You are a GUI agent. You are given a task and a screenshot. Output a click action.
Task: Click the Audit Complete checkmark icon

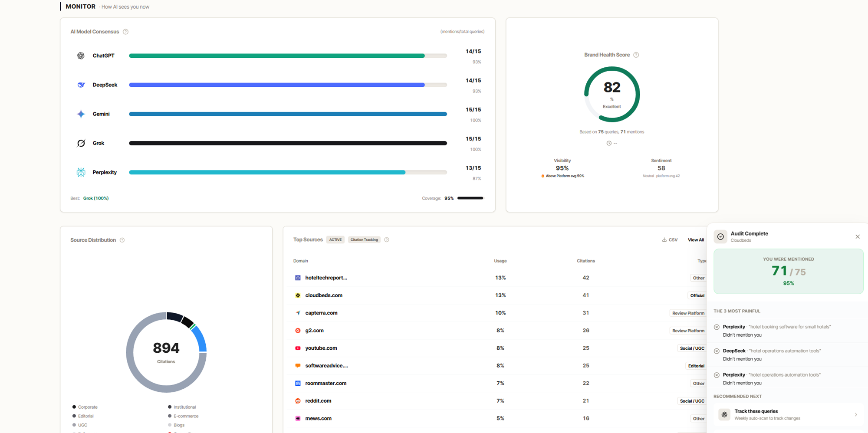click(x=720, y=236)
